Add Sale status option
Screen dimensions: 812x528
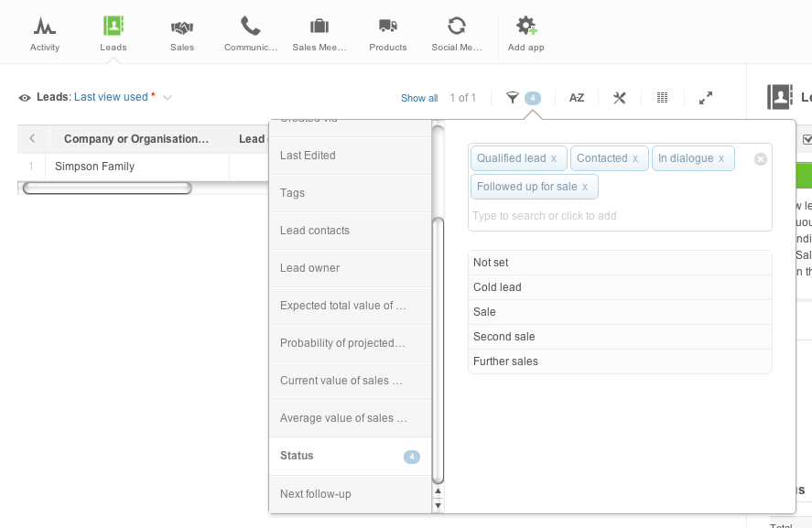tap(620, 312)
